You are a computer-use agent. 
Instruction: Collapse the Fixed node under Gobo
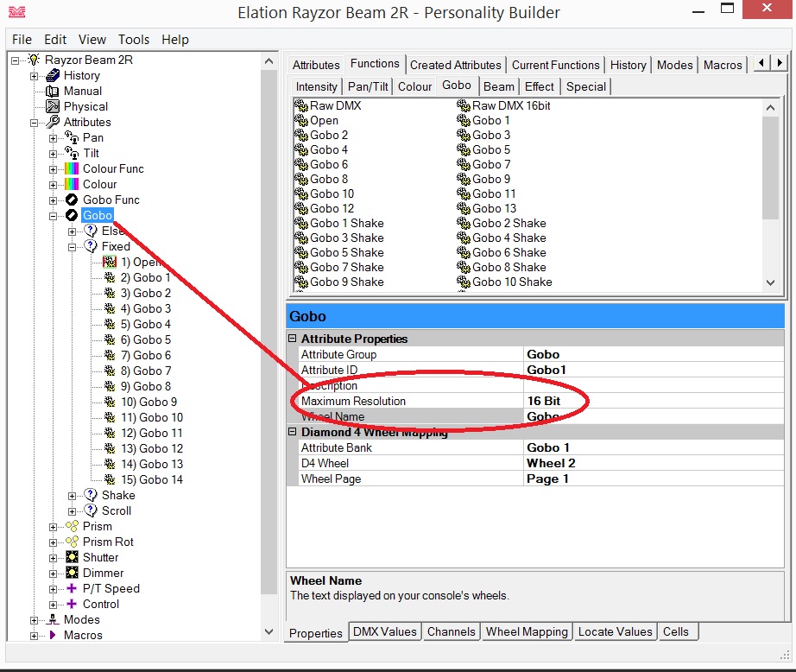72,247
